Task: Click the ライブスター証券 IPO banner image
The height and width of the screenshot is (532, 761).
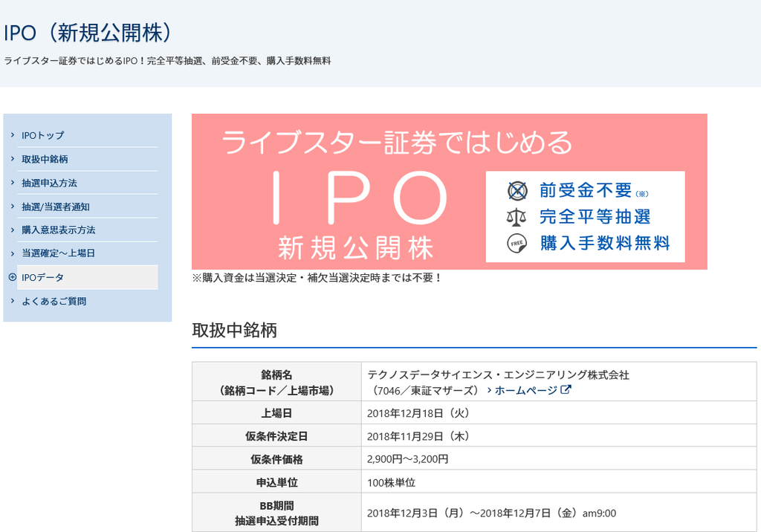Action: (x=450, y=192)
